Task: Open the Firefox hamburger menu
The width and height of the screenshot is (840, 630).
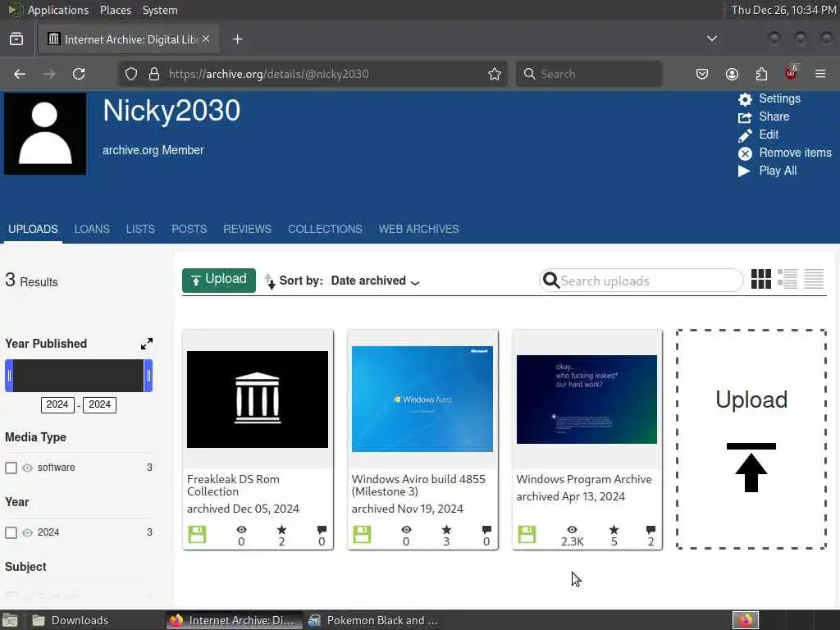Action: (820, 74)
